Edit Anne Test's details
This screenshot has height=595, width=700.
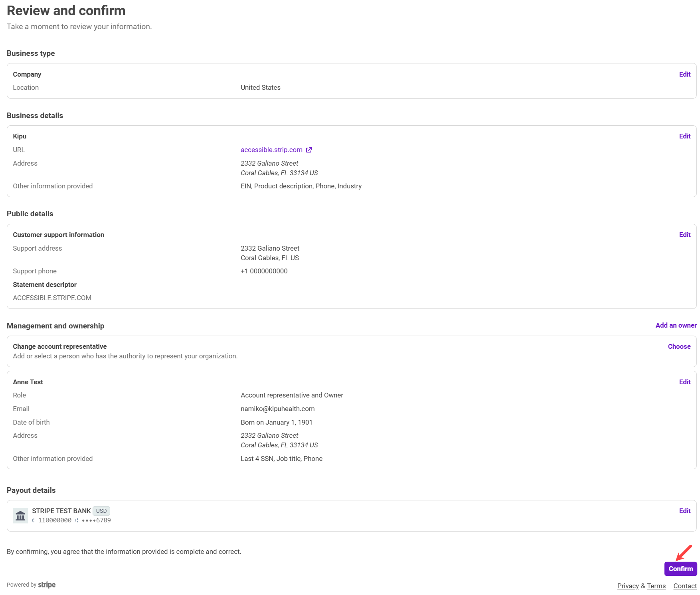(x=684, y=382)
